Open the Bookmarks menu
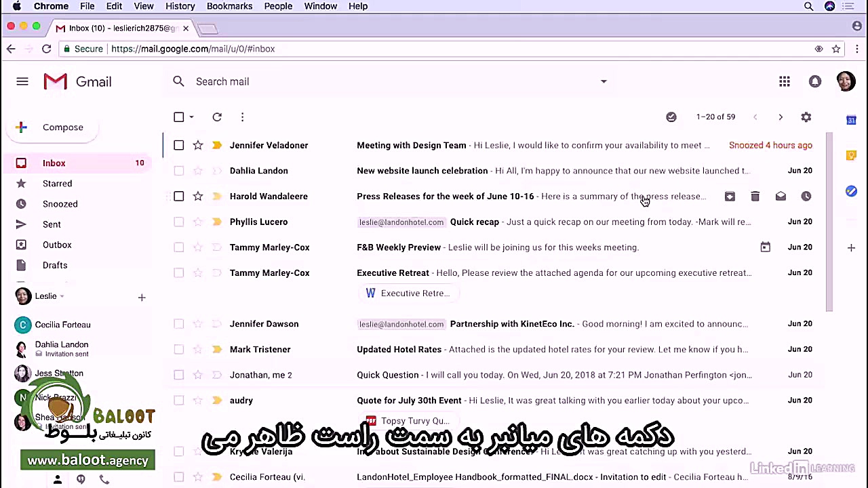 pyautogui.click(x=229, y=6)
